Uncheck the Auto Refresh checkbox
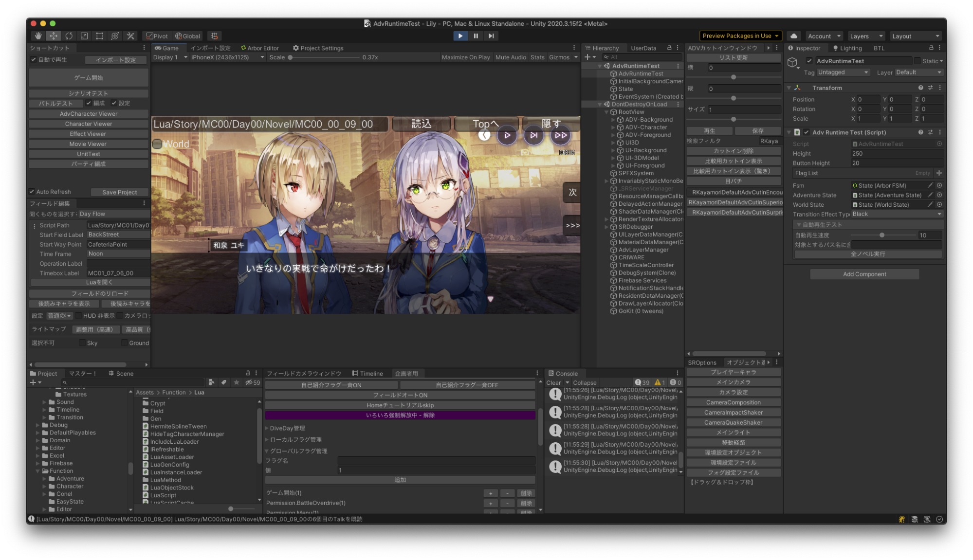The image size is (973, 560). 32,191
